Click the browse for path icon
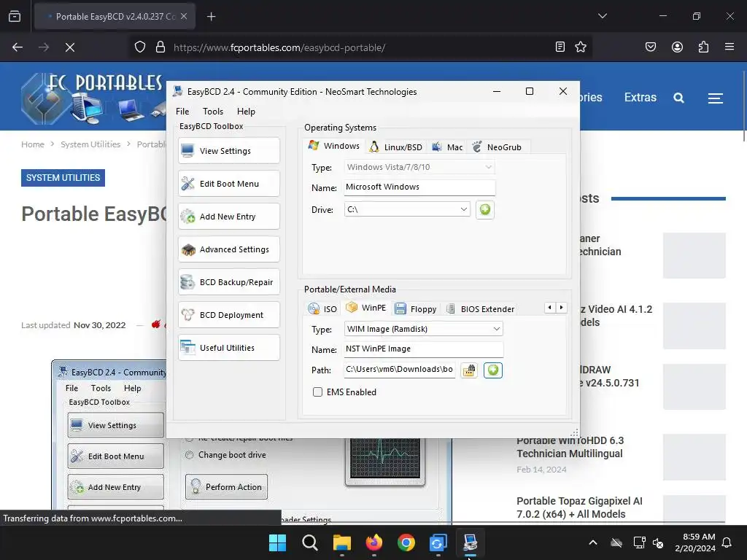The width and height of the screenshot is (747, 560). (x=469, y=370)
